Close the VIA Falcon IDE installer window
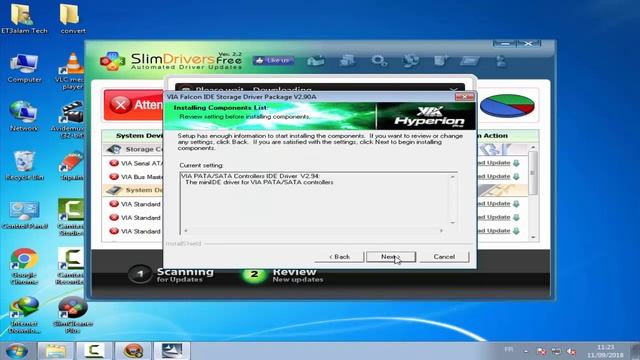640x360 pixels. [464, 97]
